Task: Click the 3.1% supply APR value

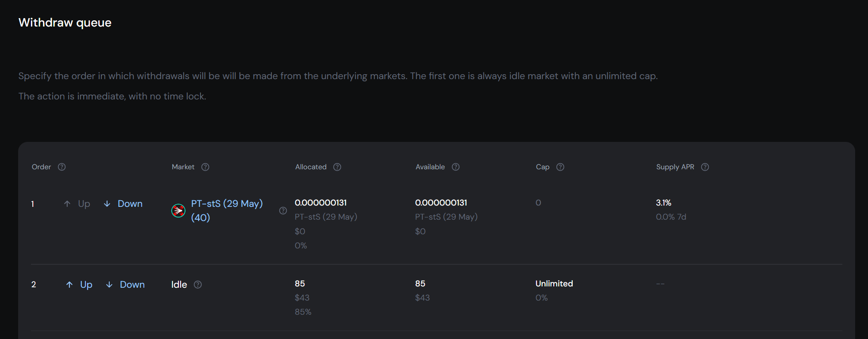Action: pyautogui.click(x=664, y=203)
